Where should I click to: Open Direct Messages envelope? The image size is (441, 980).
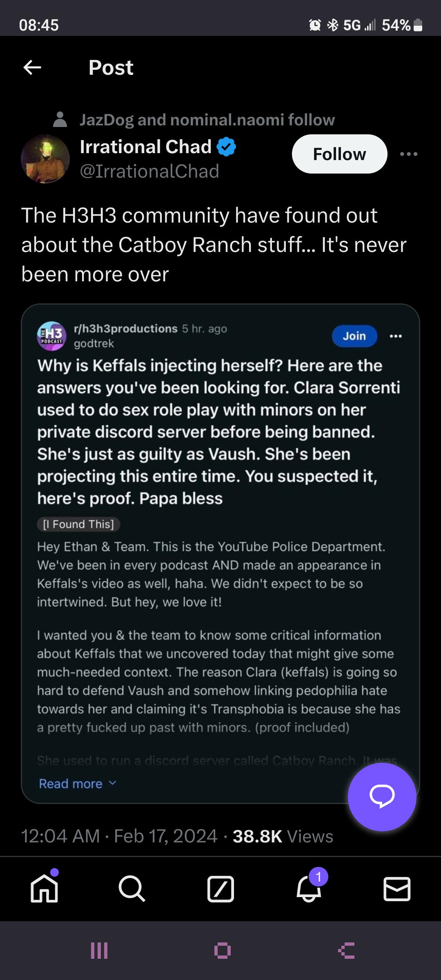pyautogui.click(x=397, y=889)
